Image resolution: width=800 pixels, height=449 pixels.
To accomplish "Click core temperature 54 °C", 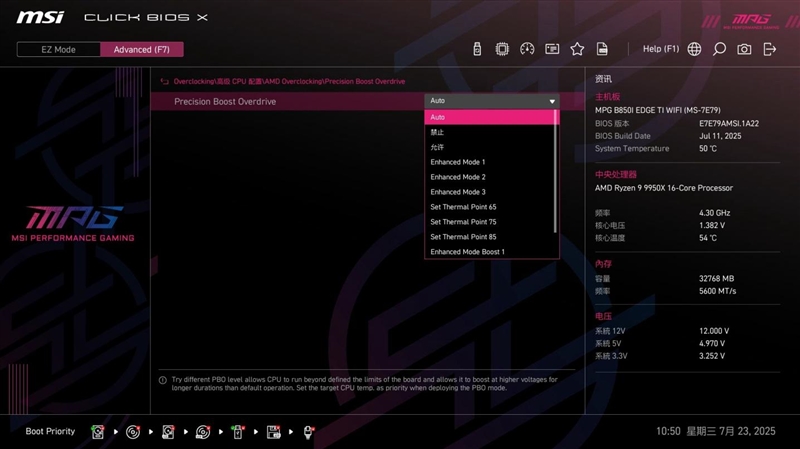I will tap(708, 238).
